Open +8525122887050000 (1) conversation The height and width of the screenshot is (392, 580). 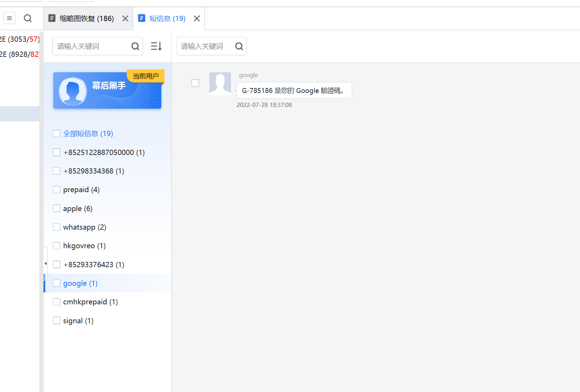tap(104, 153)
